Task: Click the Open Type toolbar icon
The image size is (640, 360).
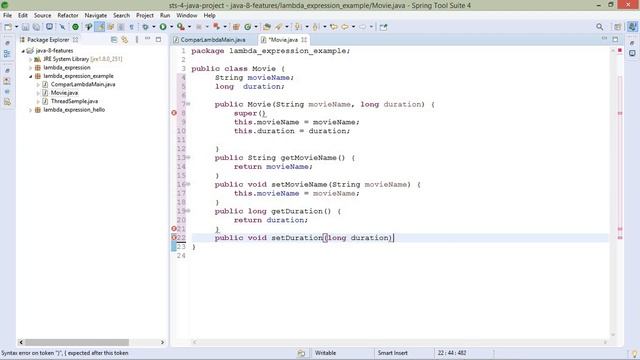Action: point(267,27)
